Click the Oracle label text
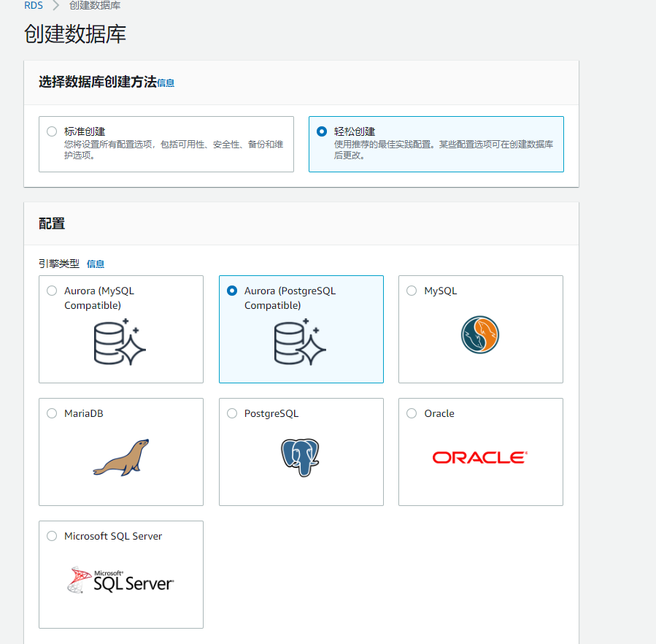The width and height of the screenshot is (656, 644). (x=439, y=413)
